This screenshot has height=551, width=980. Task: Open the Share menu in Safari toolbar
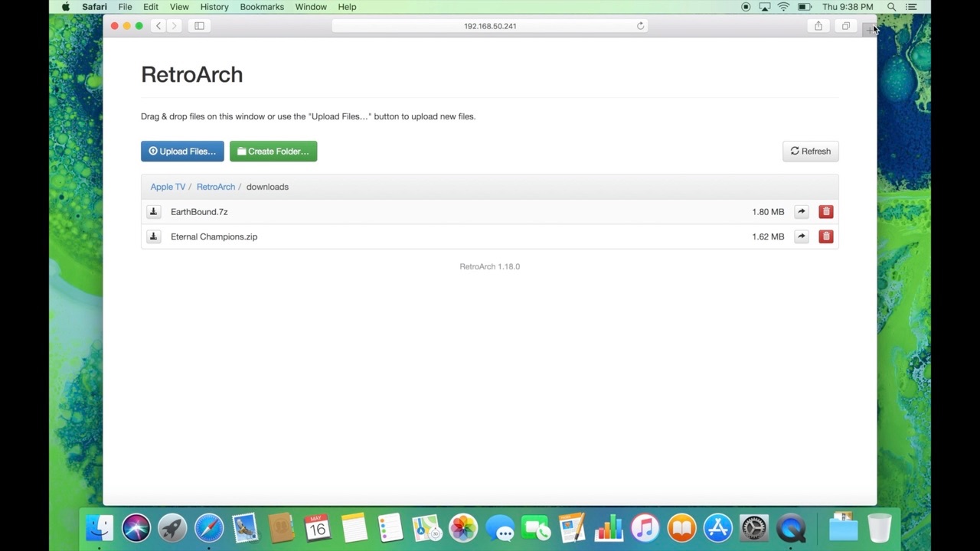click(818, 25)
